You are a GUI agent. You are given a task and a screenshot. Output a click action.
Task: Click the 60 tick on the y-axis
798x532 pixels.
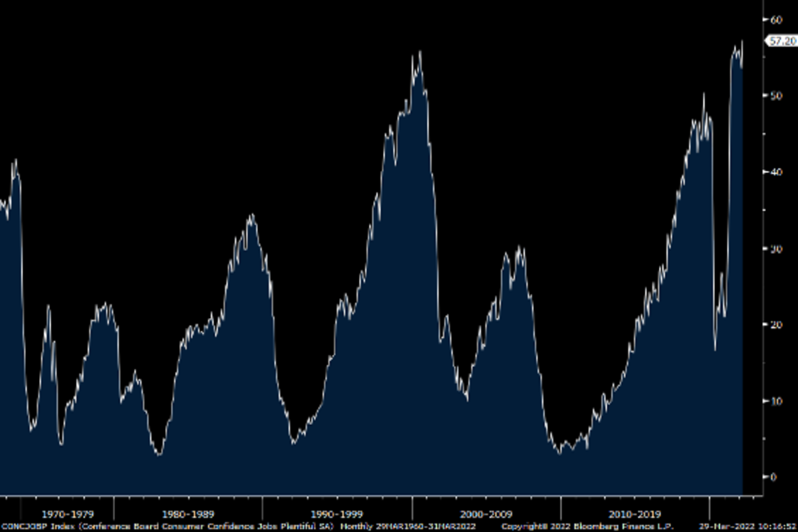point(776,19)
